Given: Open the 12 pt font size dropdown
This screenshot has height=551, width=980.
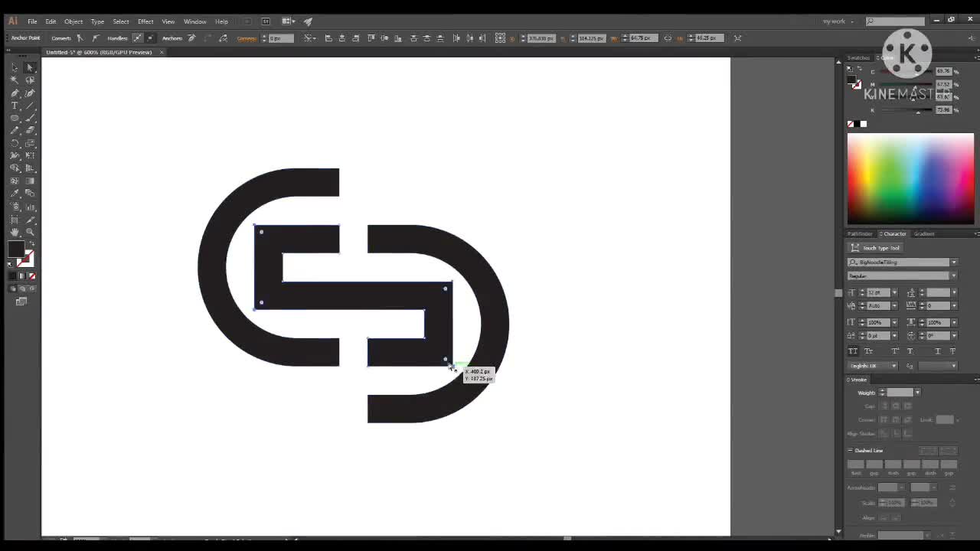Looking at the screenshot, I should (x=893, y=293).
